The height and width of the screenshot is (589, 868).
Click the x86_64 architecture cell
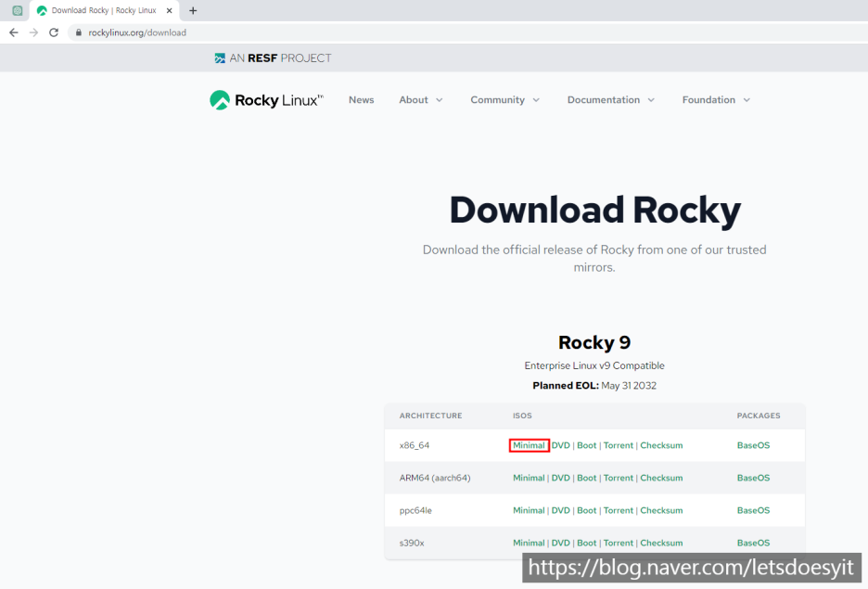click(415, 445)
